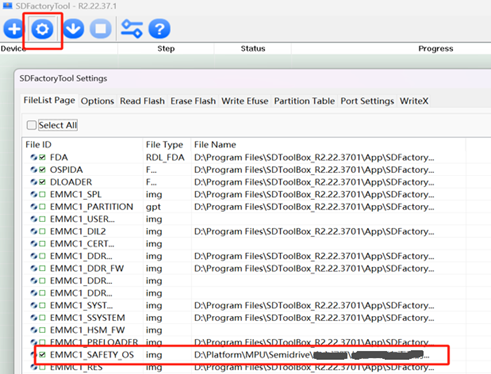Image resolution: width=491 pixels, height=374 pixels.
Task: Click the File Name column header
Action: pos(328,145)
